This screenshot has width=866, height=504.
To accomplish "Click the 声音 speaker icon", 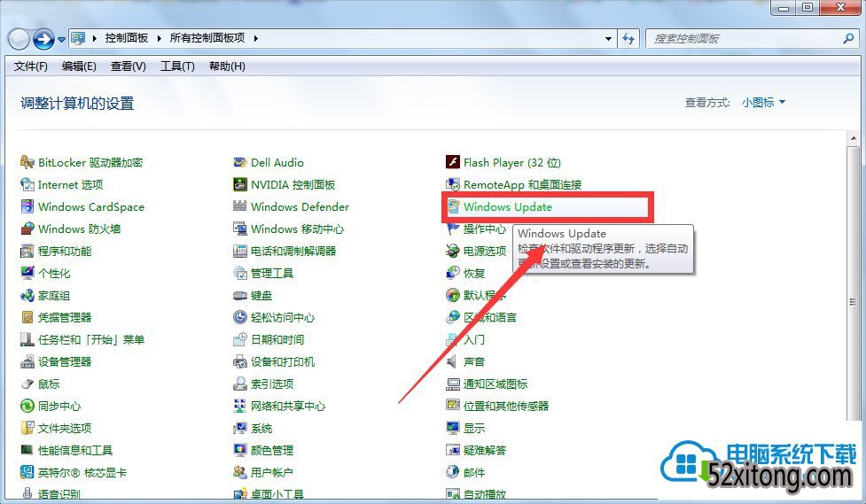I will 453,361.
